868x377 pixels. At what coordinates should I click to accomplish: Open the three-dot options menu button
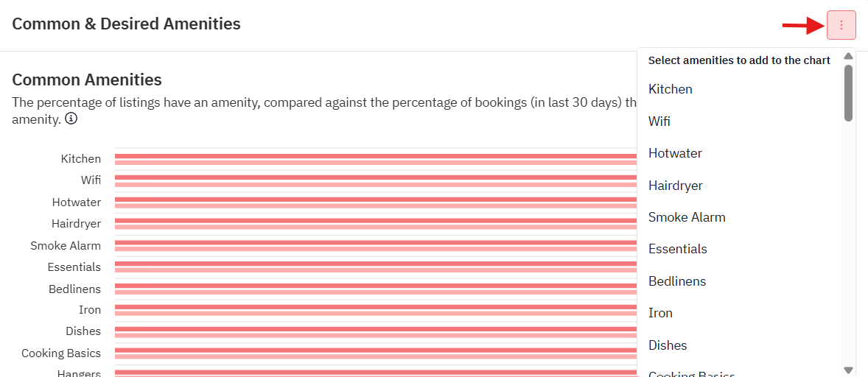[x=841, y=25]
